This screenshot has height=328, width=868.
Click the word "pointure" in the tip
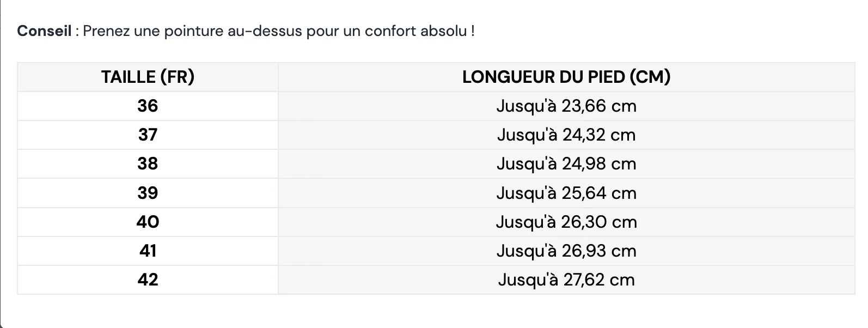pyautogui.click(x=194, y=31)
